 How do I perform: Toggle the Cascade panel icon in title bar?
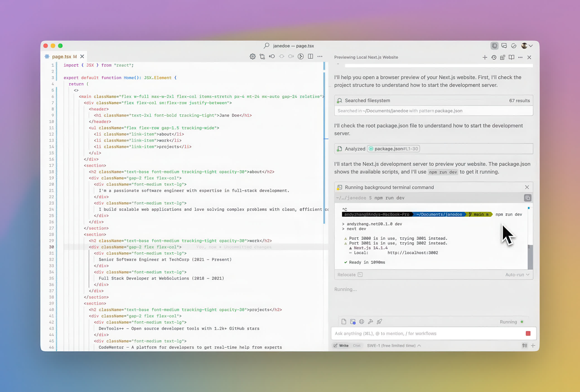tap(494, 46)
